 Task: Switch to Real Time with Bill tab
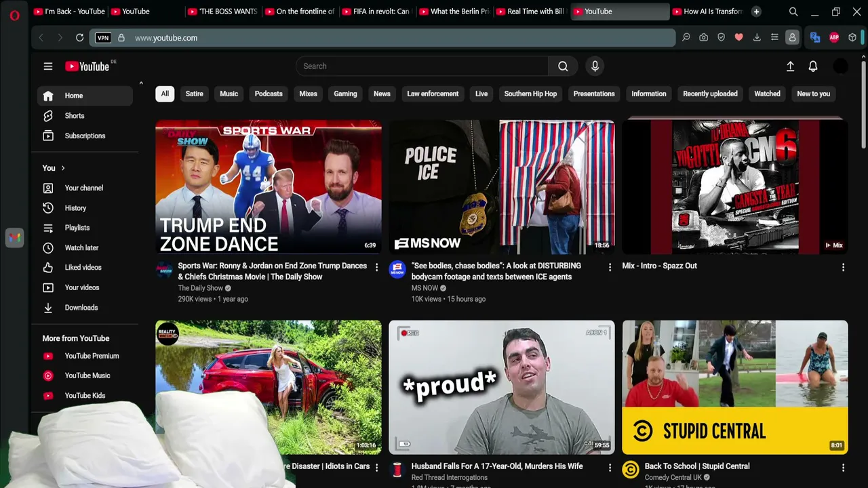coord(532,12)
